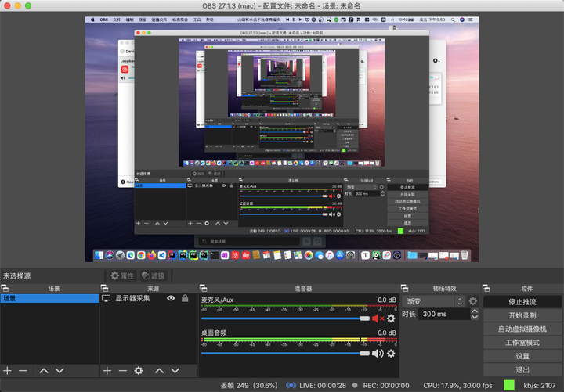
Task: Open the 渐变 transition dropdown
Action: point(433,301)
